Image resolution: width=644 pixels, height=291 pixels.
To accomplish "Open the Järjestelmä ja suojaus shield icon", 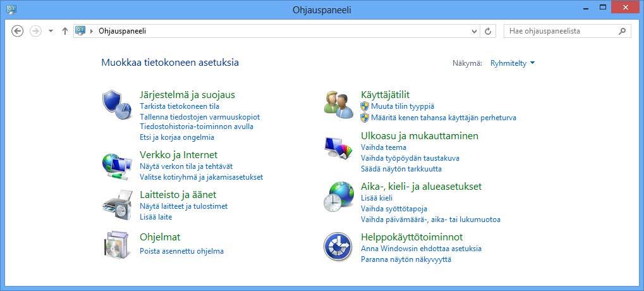I will [x=117, y=104].
